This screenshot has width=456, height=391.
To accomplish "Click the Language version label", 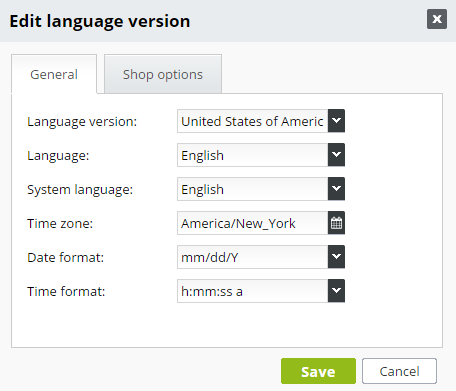I will coord(82,122).
